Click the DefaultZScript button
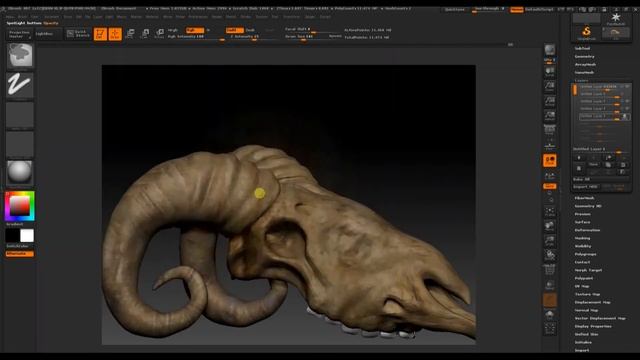The width and height of the screenshot is (640, 360). pos(539,9)
